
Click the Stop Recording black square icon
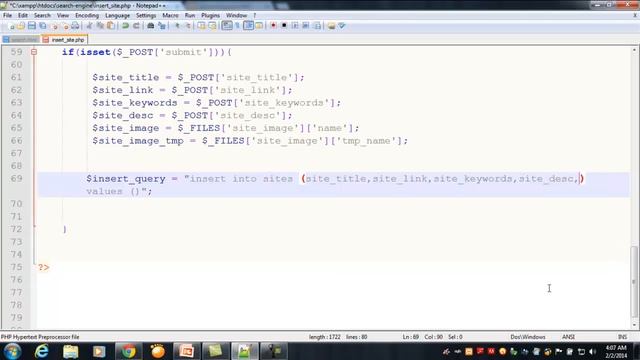(284, 26)
